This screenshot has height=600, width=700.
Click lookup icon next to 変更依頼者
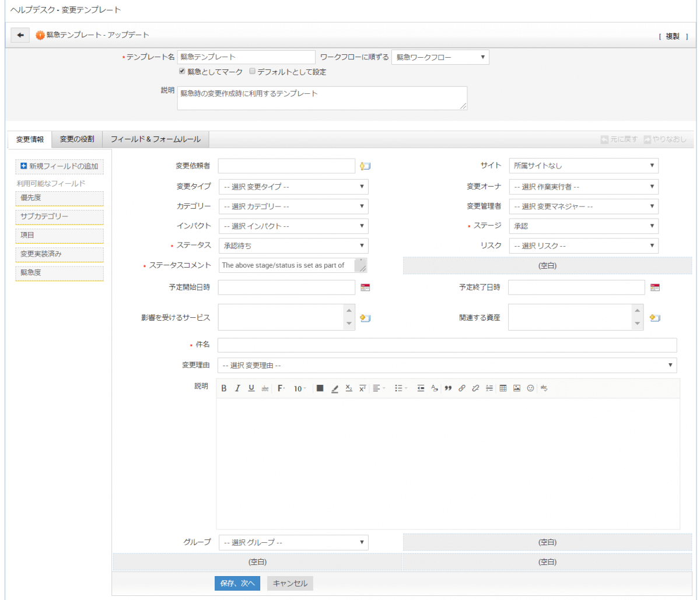pyautogui.click(x=366, y=166)
